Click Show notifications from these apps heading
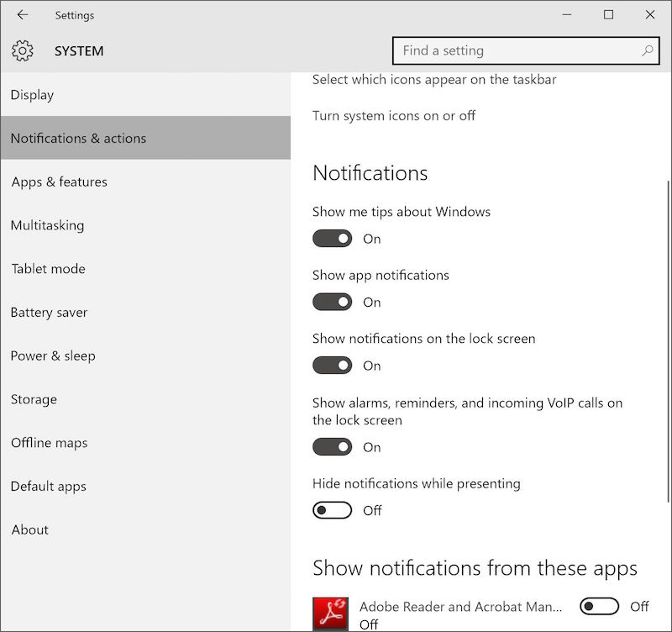The image size is (672, 632). coord(475,568)
